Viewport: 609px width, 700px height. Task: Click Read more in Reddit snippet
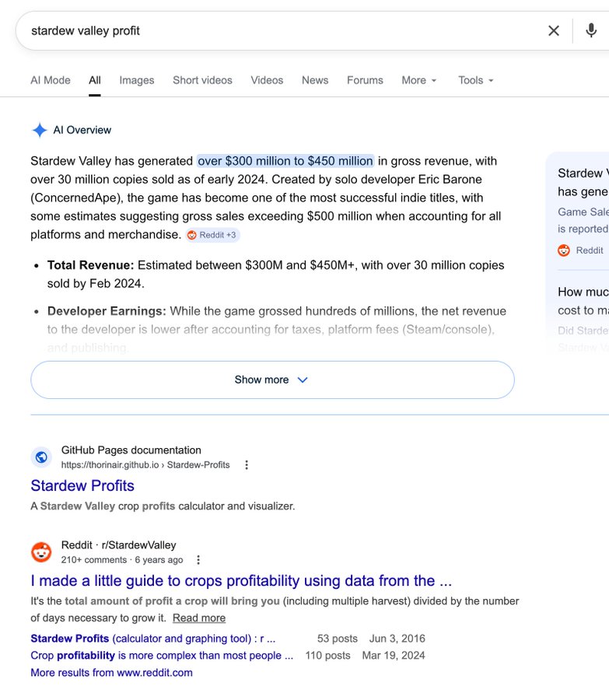click(199, 618)
